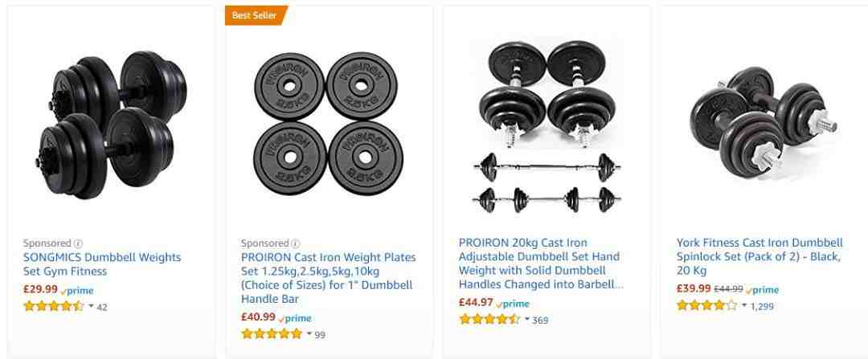This screenshot has width=868, height=359.
Task: Click the star rating of SONGMICS dumbbells
Action: 54,307
